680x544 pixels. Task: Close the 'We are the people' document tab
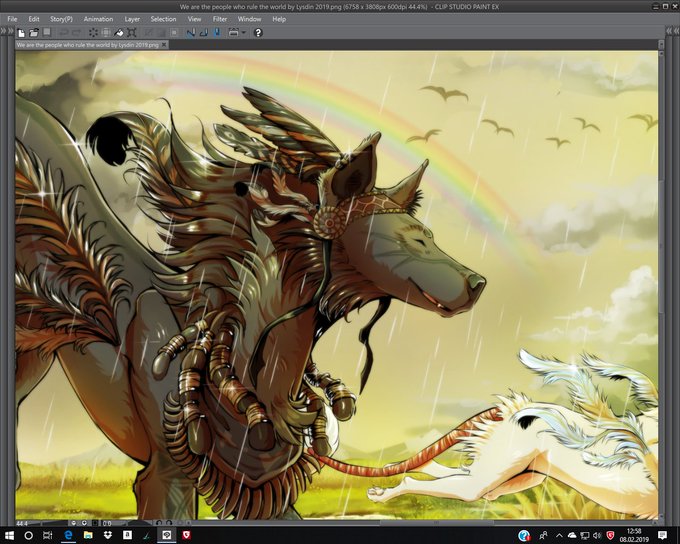coord(164,45)
